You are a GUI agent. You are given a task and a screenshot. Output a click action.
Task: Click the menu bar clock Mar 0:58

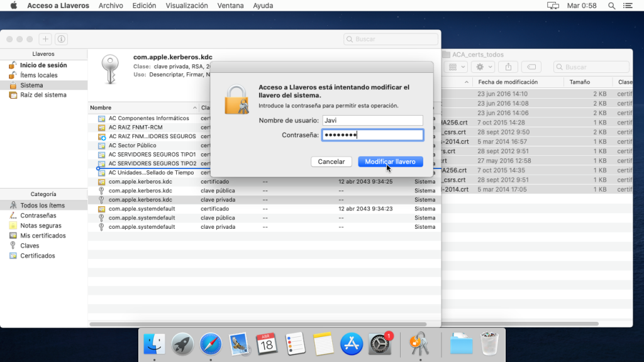(x=582, y=6)
